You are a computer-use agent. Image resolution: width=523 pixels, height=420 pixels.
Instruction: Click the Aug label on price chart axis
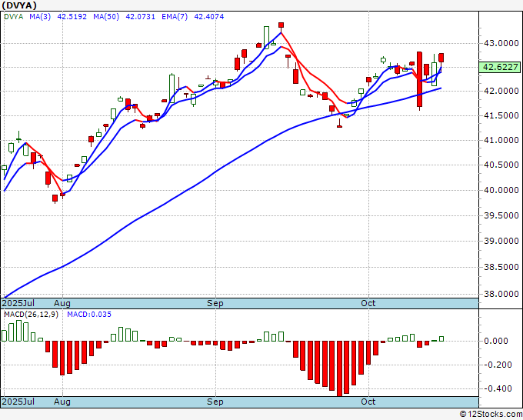62,303
